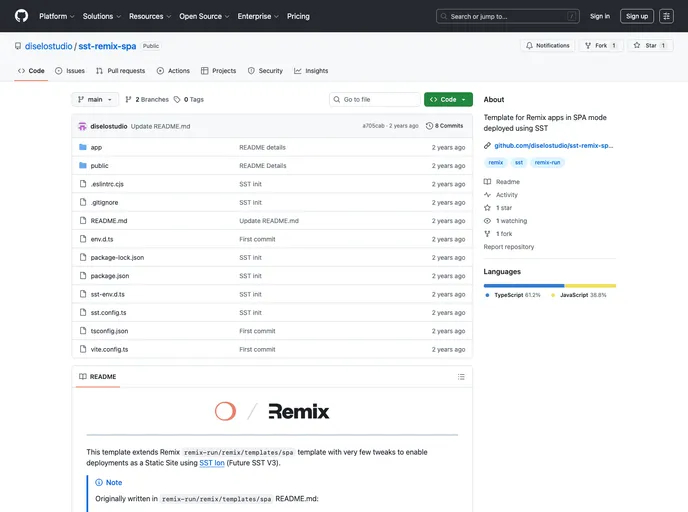This screenshot has height=512, width=688.
Task: Open Notifications bell button
Action: pyautogui.click(x=547, y=46)
